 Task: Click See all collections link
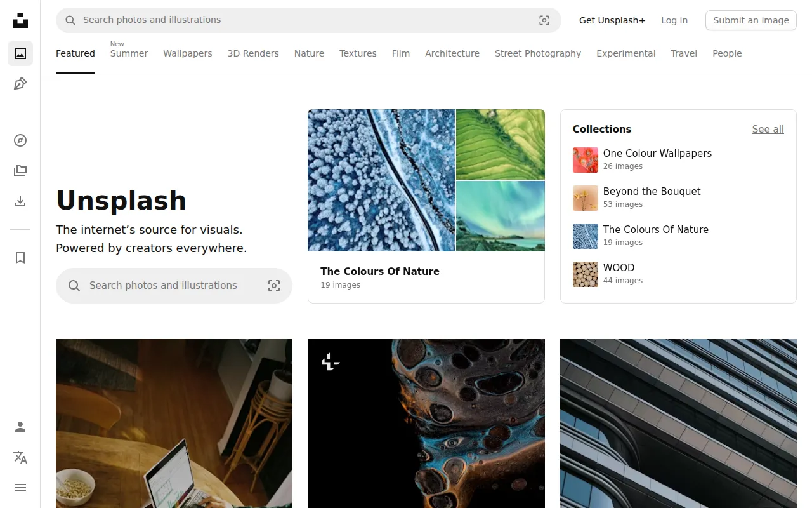(768, 129)
